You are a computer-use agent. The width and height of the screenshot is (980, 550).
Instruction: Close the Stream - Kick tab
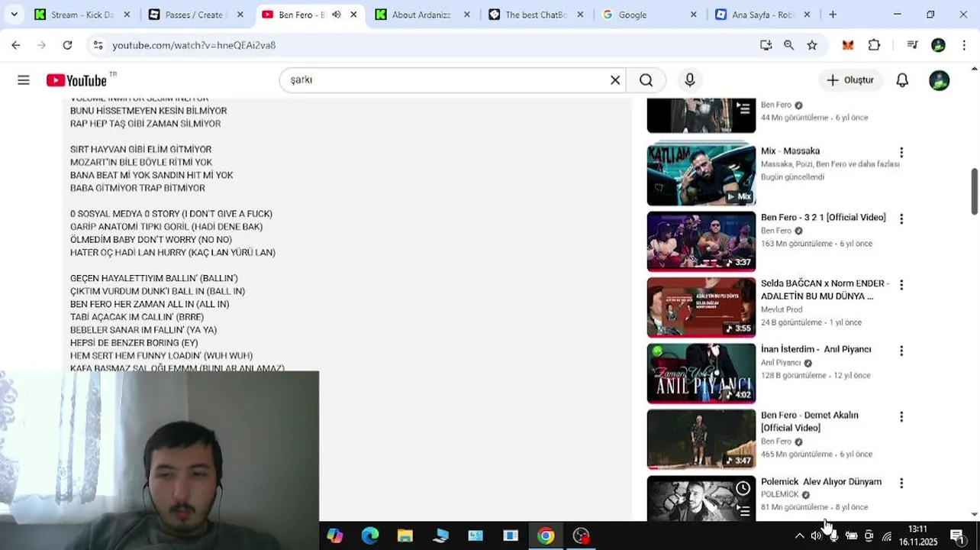(127, 15)
